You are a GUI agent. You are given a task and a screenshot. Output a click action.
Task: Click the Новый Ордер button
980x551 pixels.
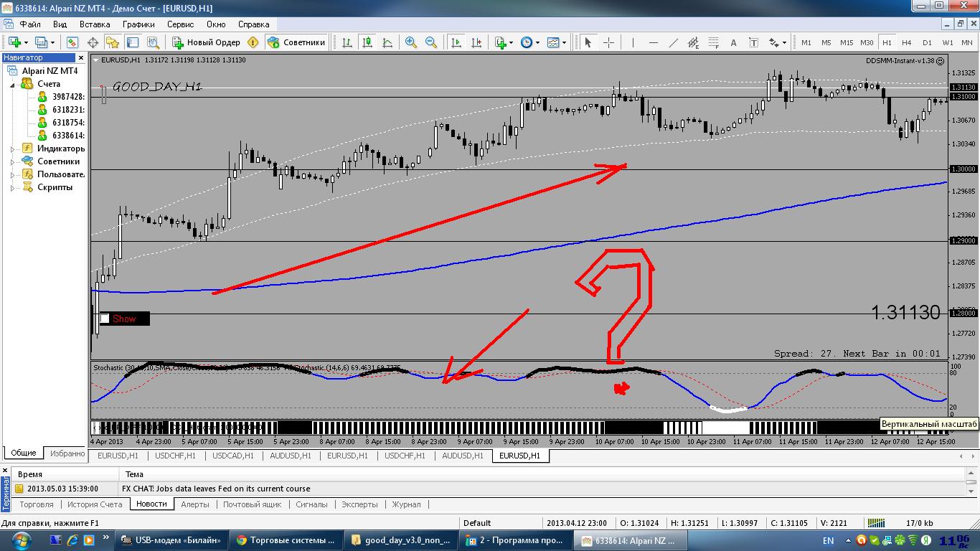click(x=206, y=42)
